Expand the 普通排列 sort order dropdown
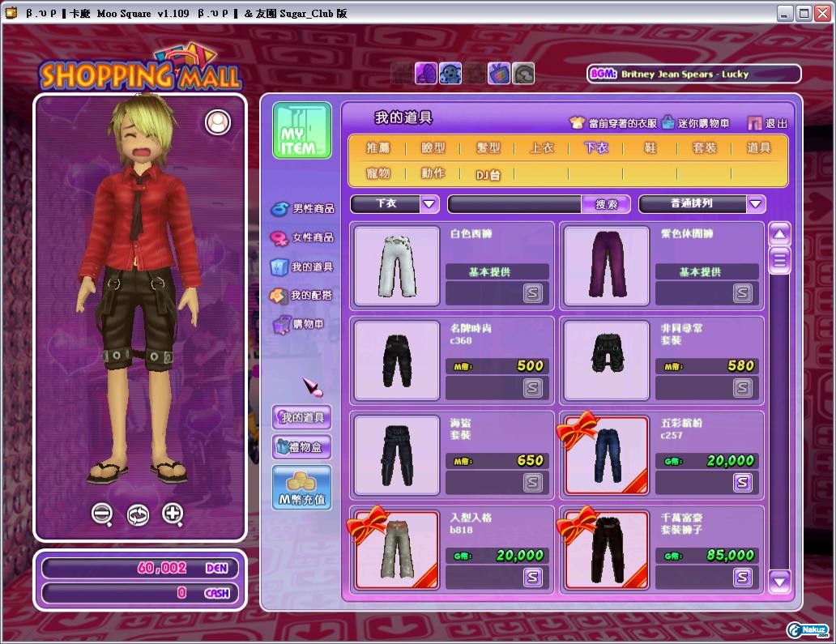 pos(755,204)
